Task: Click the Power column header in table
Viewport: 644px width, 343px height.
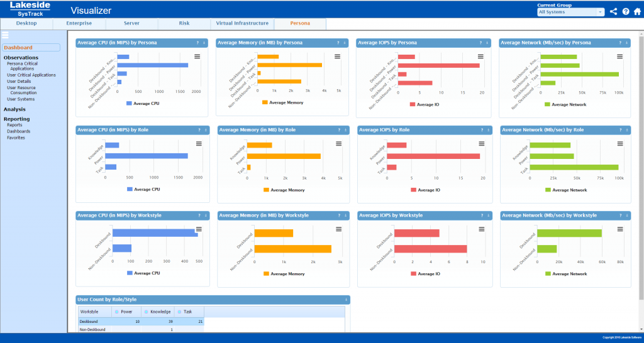Action: (x=127, y=312)
